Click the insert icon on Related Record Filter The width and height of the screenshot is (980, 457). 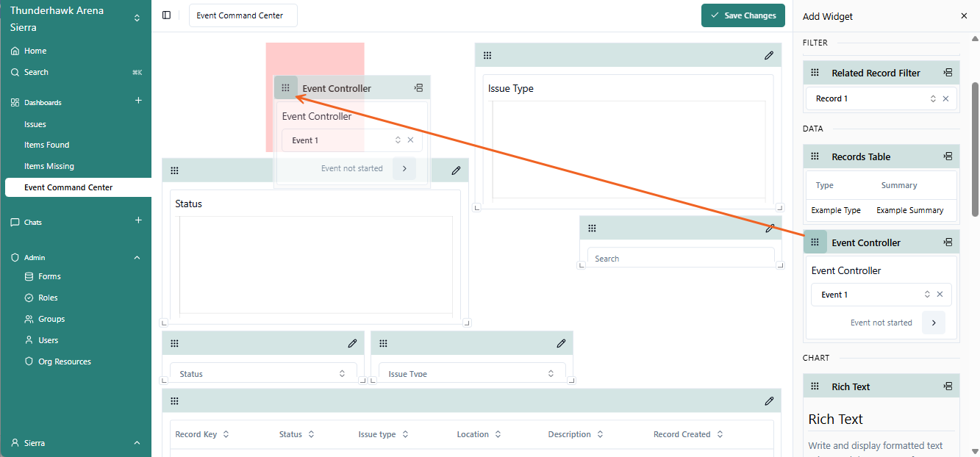(948, 73)
